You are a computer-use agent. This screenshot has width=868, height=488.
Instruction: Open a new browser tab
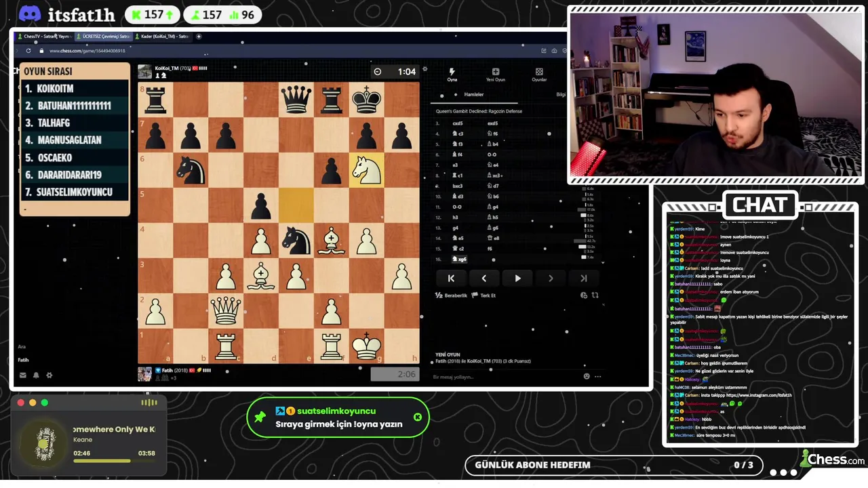(x=199, y=37)
